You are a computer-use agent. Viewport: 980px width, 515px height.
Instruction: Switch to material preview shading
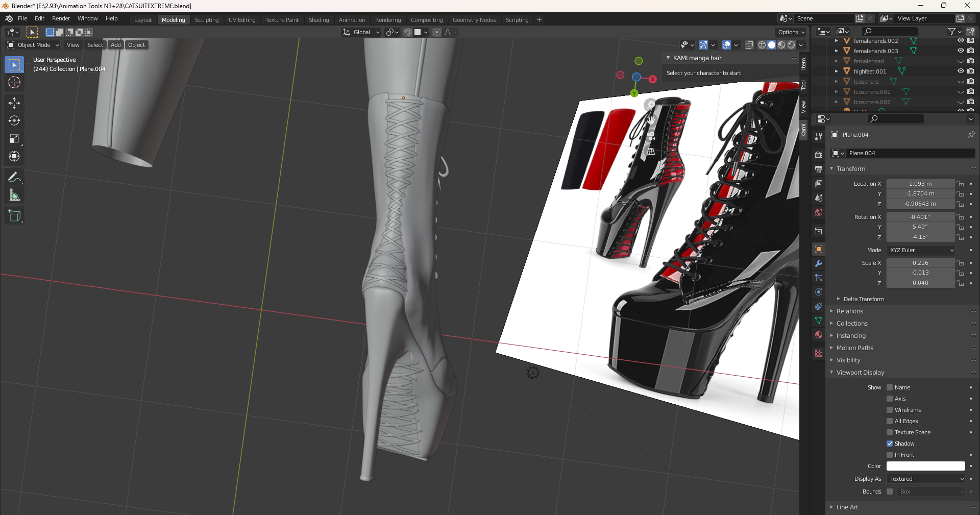coord(781,45)
